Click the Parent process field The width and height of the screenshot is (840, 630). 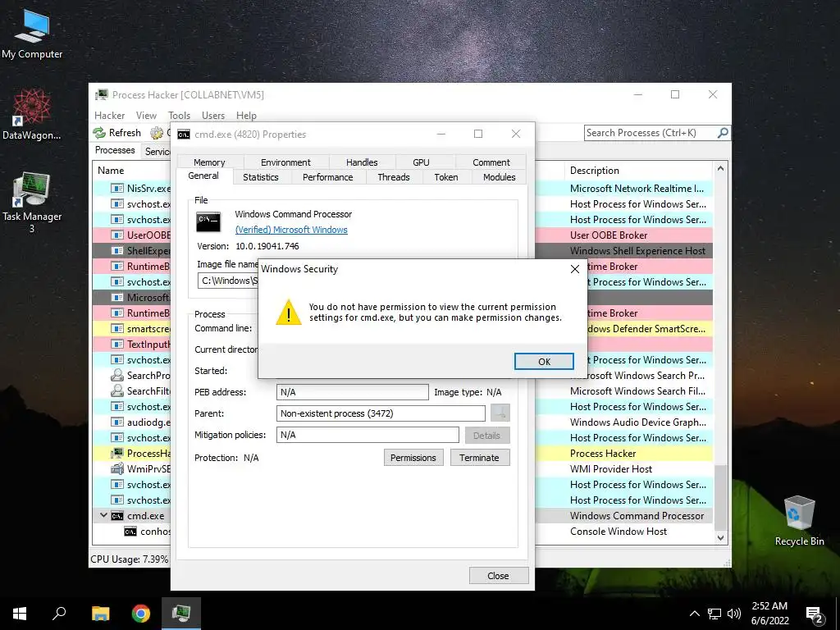[381, 413]
